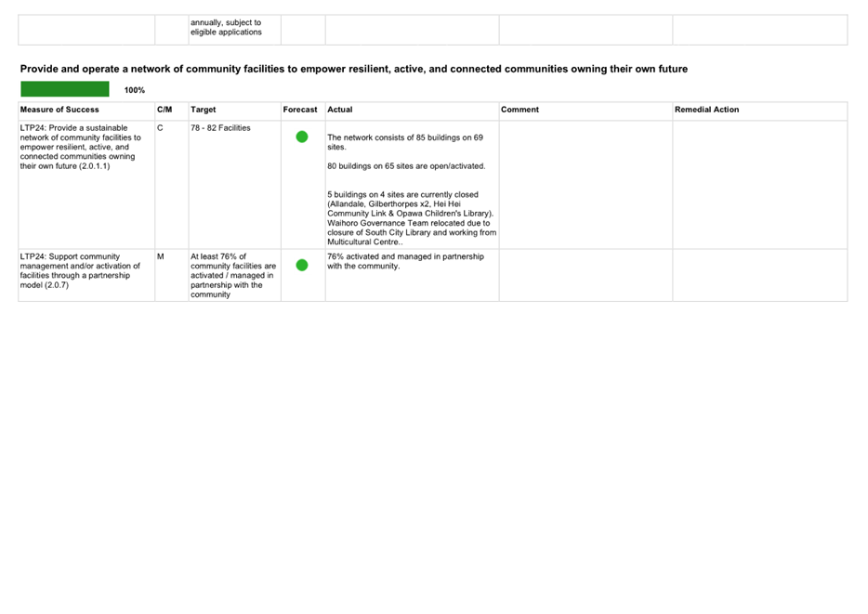The height and width of the screenshot is (614, 868).
Task: Click '80 buildings on 65 sites are open/activated'
Action: [406, 166]
